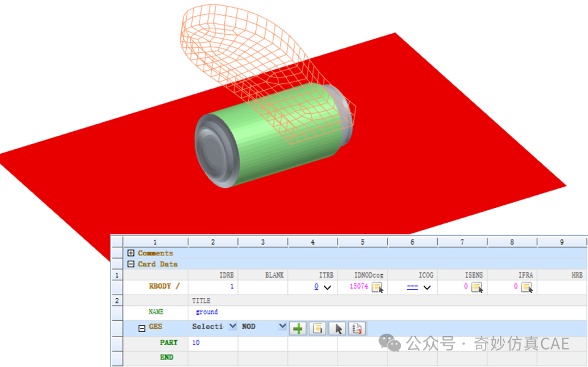
Task: Click the list/edit icon beside the green plus
Action: pos(317,329)
